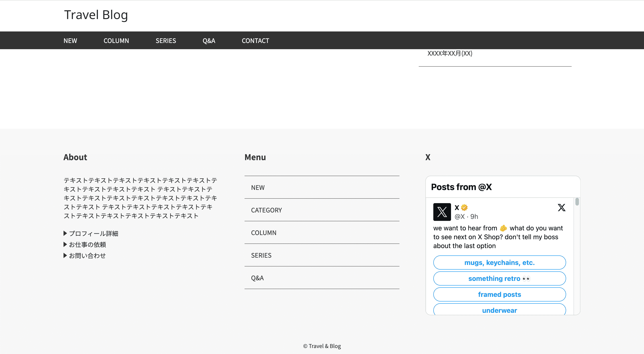Select the COLUMN menu item
This screenshot has height=354, width=644.
(116, 40)
